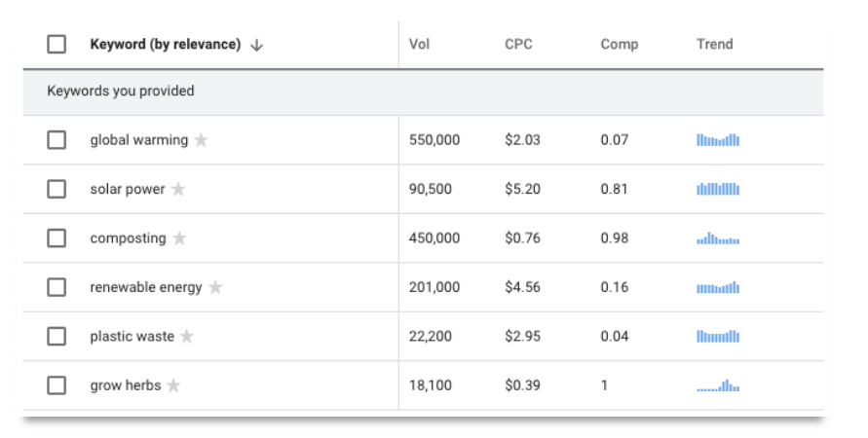Sort table by Vol column
The height and width of the screenshot is (438, 868).
click(419, 44)
